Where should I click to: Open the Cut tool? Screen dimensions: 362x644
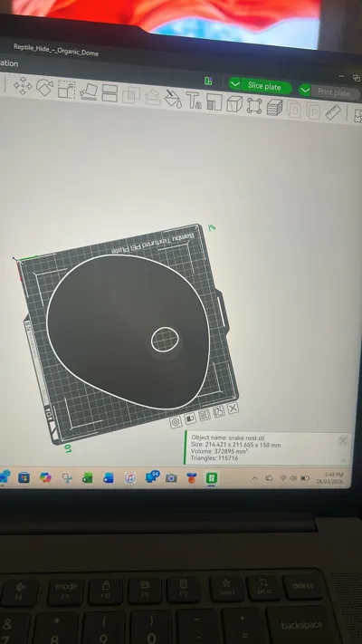pos(110,93)
